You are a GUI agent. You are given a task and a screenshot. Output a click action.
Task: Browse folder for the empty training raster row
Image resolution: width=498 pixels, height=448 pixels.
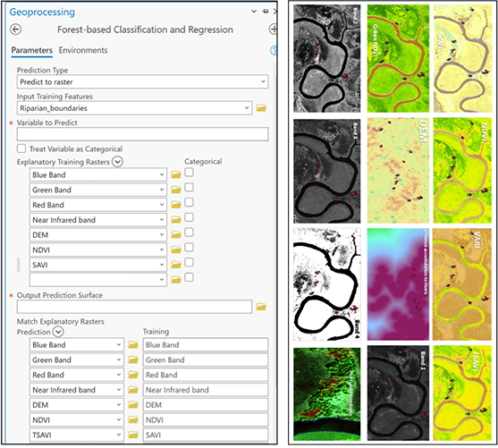[x=176, y=280]
